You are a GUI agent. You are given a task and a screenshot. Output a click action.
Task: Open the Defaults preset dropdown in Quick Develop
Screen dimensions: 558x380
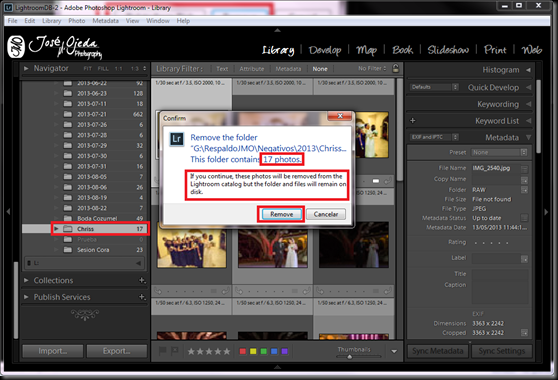coord(434,87)
